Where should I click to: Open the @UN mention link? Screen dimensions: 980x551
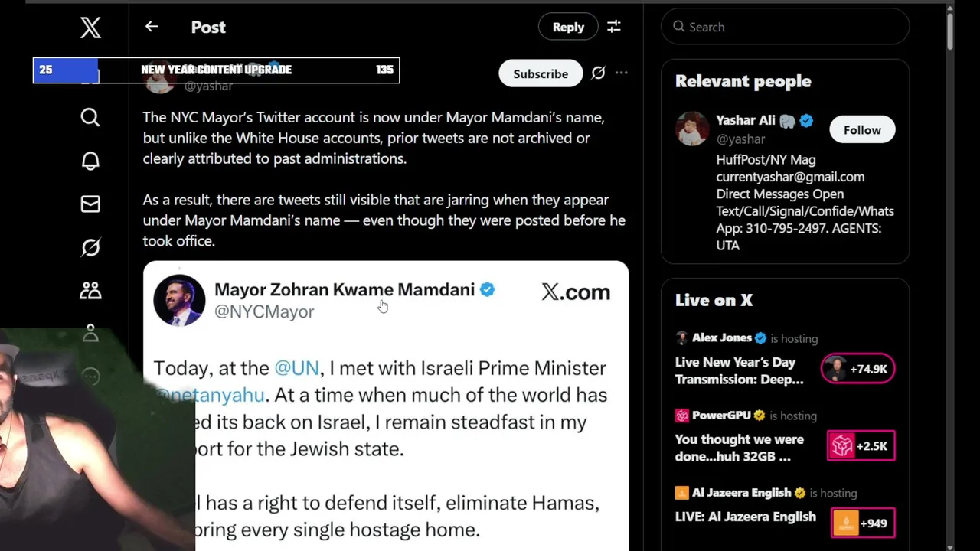click(x=296, y=368)
